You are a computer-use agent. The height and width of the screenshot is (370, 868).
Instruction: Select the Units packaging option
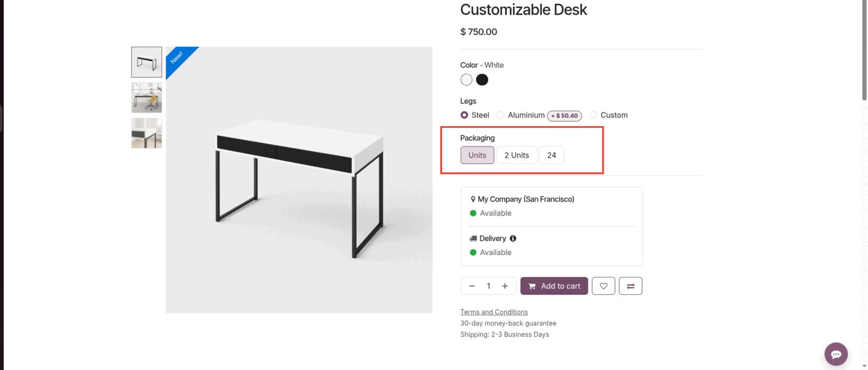tap(477, 155)
